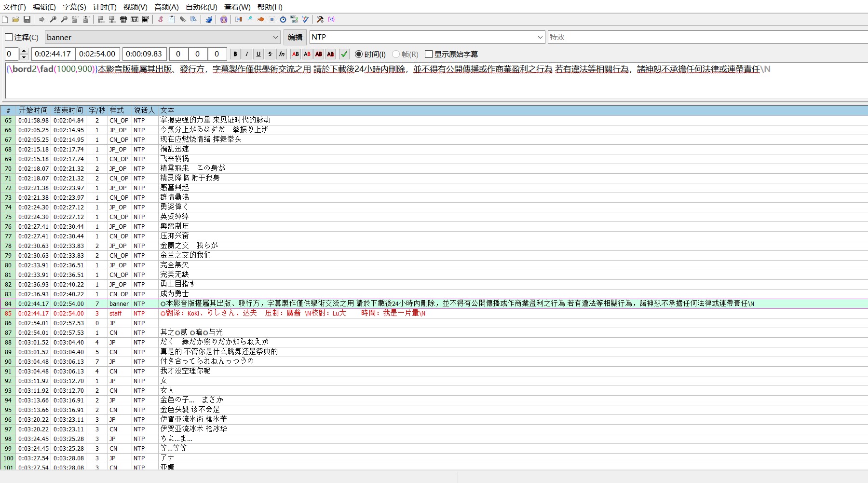Sort by the 开始时间 column header

coord(33,110)
